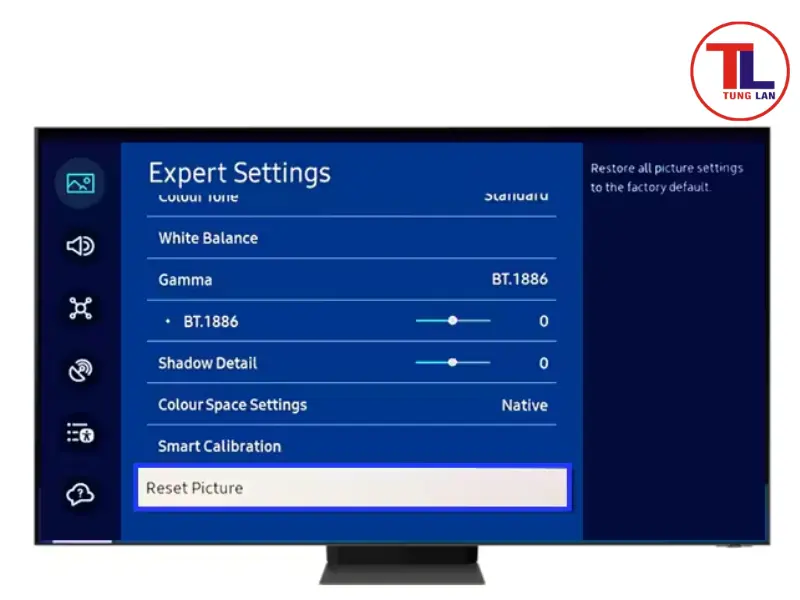Viewport: 800px width, 600px height.
Task: Open the Connection network icon
Action: click(x=80, y=308)
